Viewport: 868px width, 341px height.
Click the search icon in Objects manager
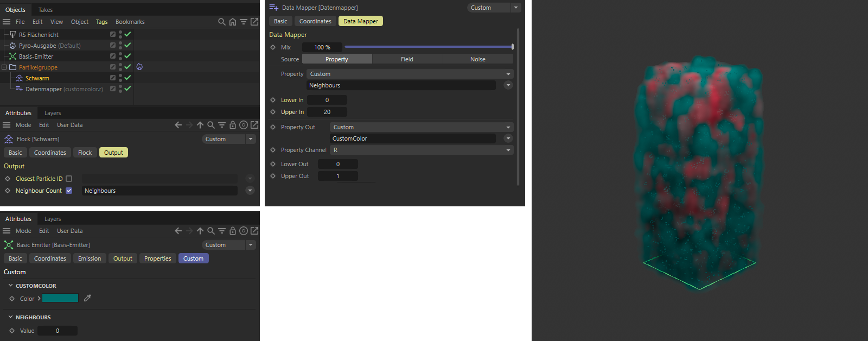click(x=221, y=22)
